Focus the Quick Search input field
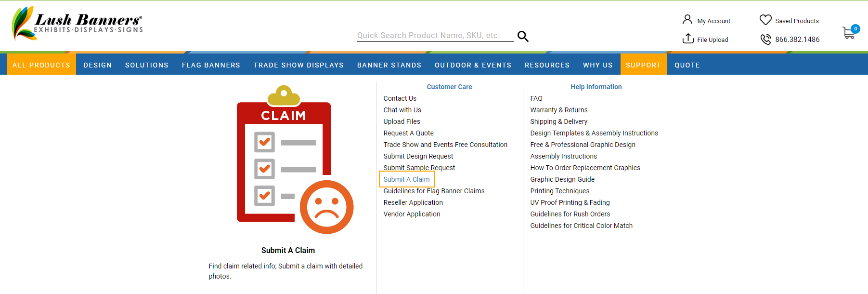 point(434,35)
